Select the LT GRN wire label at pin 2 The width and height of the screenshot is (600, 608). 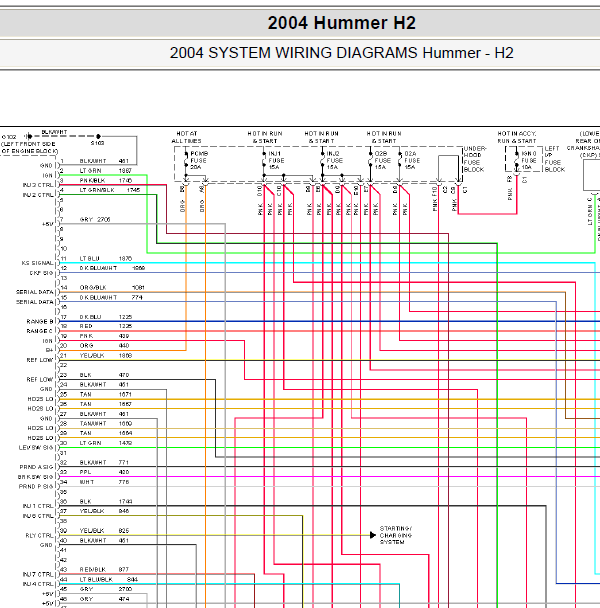click(90, 171)
